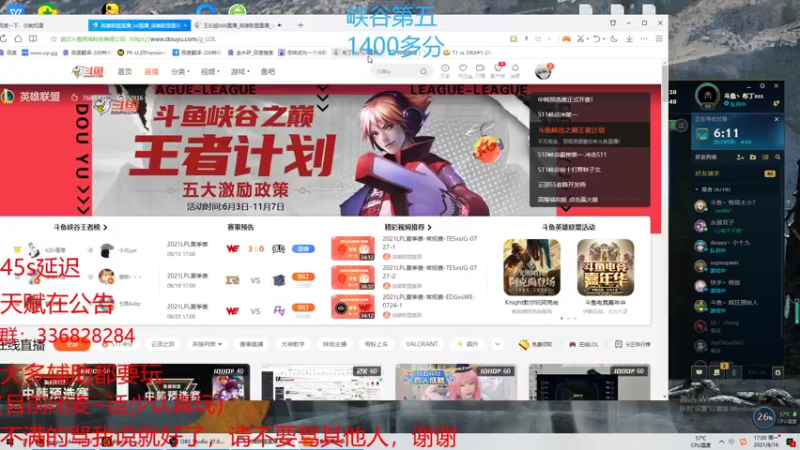Image resolution: width=800 pixels, height=450 pixels.
Task: Open the chat bubble icon in the LoL client bar
Action: pyautogui.click(x=699, y=373)
